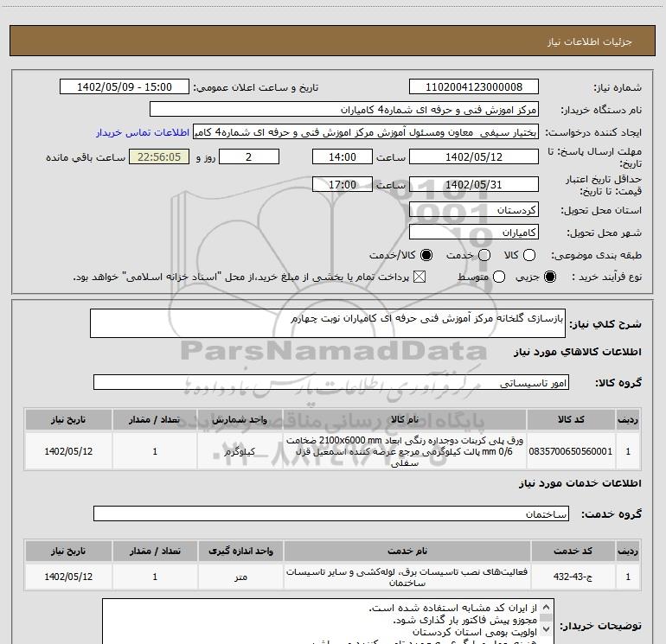Click the validity time 17:00 field
The height and width of the screenshot is (644, 666).
coord(343,184)
